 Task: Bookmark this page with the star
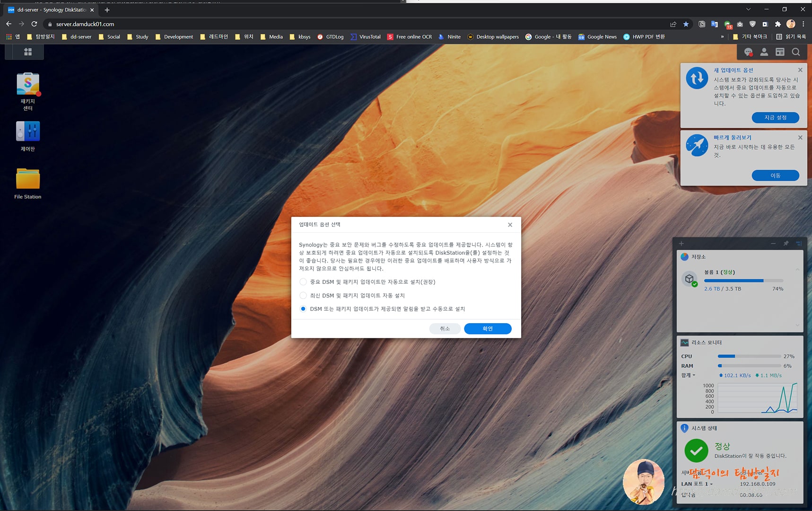tap(686, 24)
